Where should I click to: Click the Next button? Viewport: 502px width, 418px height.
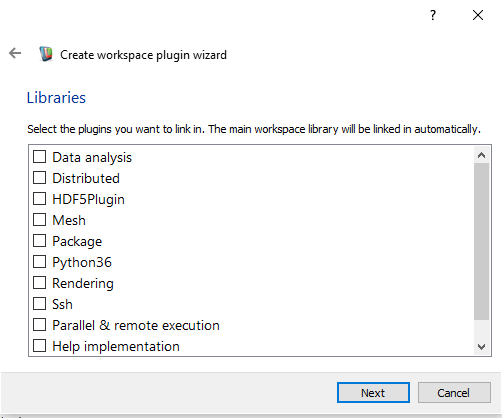(373, 393)
